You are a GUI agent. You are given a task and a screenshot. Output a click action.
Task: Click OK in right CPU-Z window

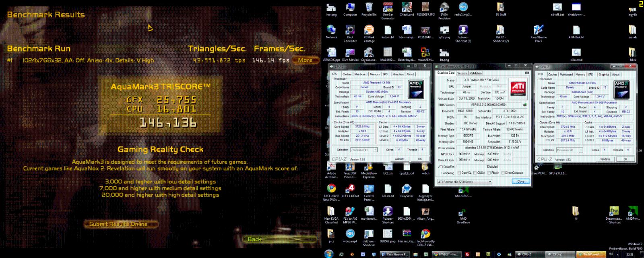pos(625,159)
